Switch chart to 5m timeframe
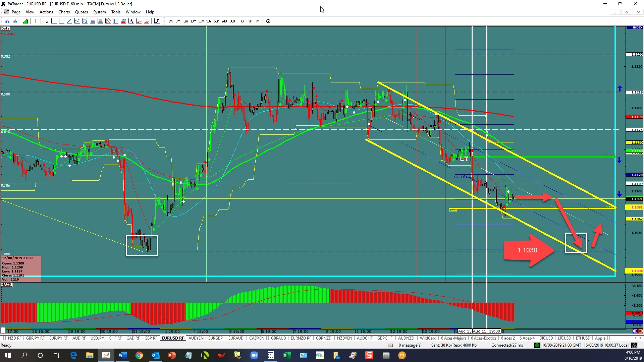The width and height of the screenshot is (644, 362). click(x=185, y=21)
